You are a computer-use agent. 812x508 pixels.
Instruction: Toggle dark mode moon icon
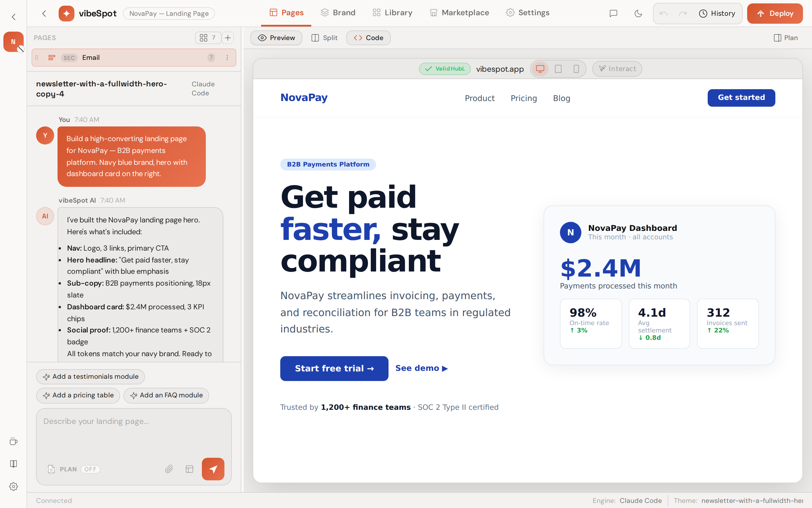(x=638, y=14)
